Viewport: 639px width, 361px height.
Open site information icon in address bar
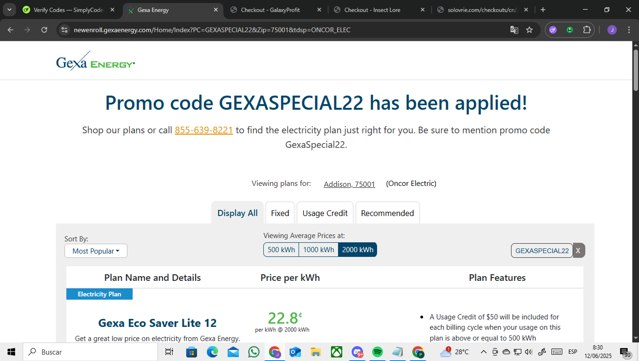(x=64, y=30)
